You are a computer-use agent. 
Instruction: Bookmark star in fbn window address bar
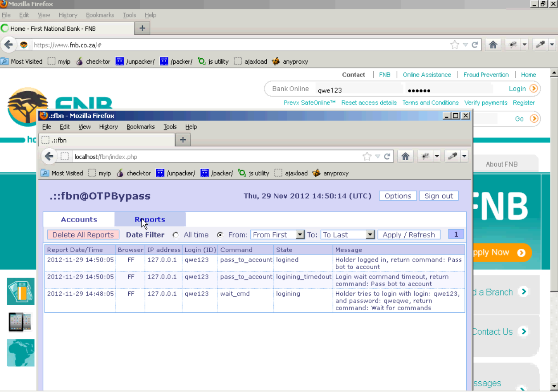coord(367,156)
